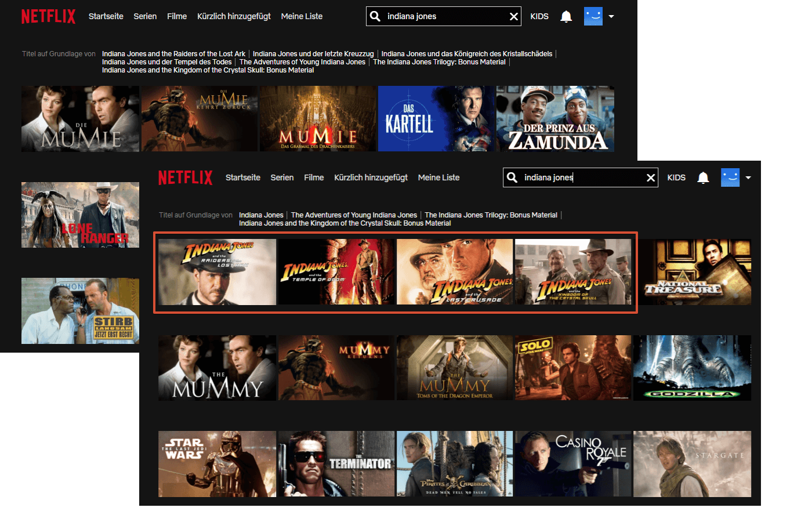Select the Temple of Doom thumbnail
The height and width of the screenshot is (522, 812).
click(x=336, y=272)
